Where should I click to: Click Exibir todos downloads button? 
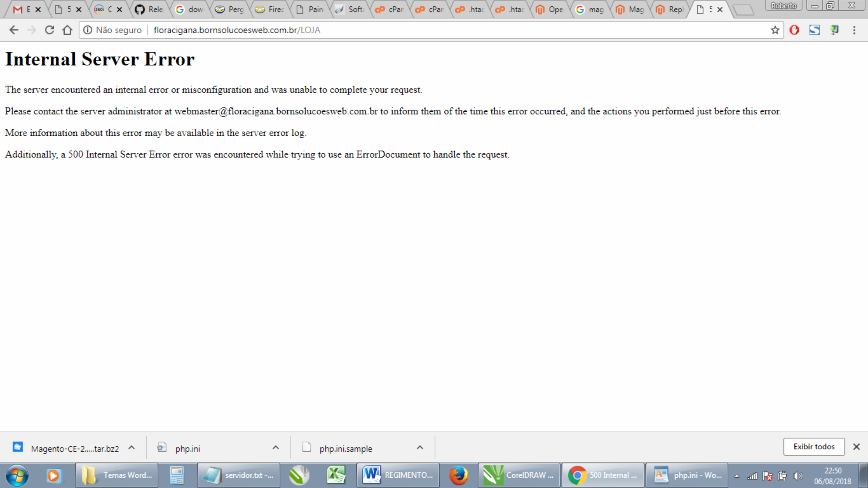coord(814,447)
